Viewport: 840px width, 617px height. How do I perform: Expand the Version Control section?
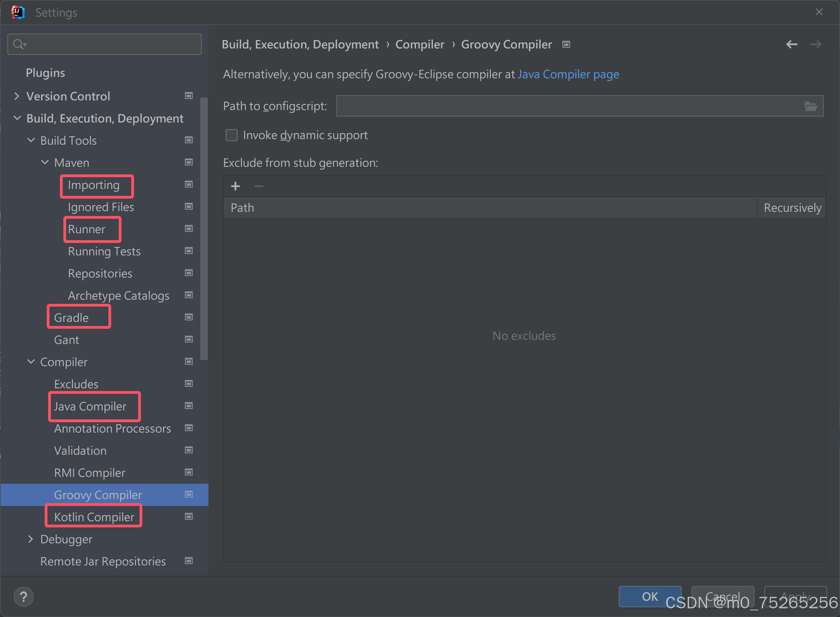[x=16, y=96]
